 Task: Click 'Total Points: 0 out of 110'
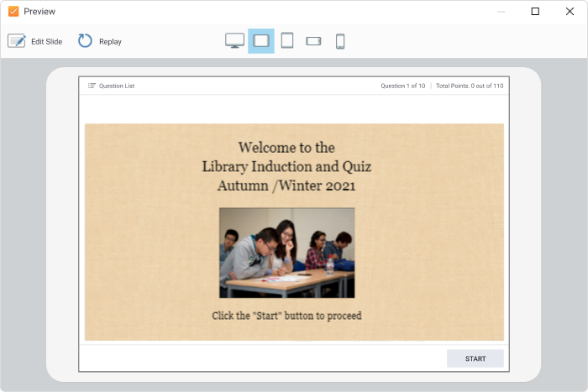point(470,86)
